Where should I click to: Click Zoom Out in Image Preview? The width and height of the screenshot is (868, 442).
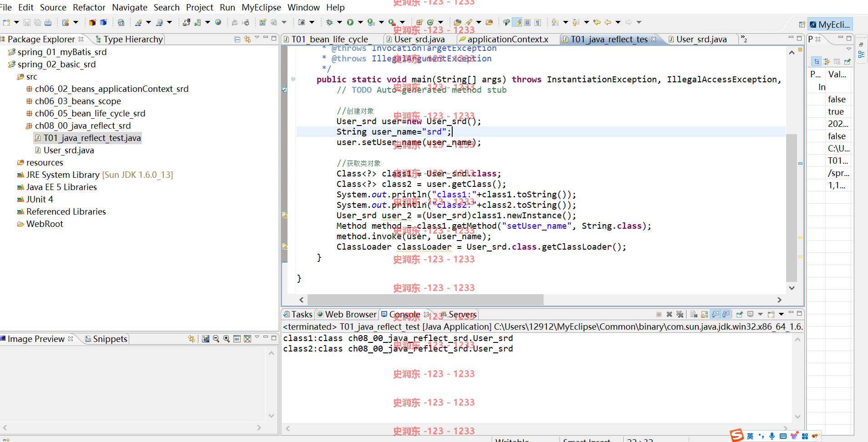pyautogui.click(x=216, y=339)
